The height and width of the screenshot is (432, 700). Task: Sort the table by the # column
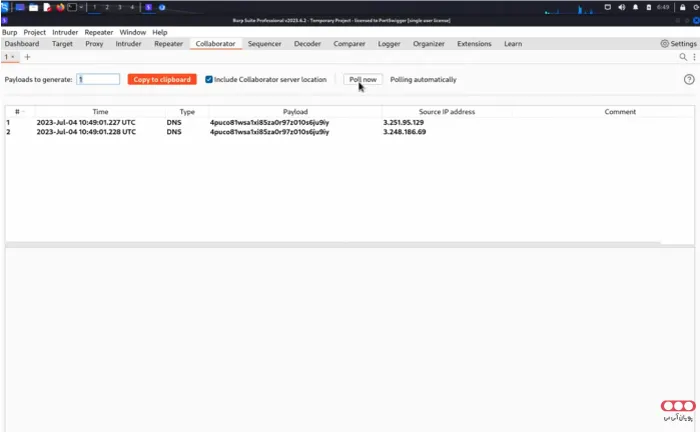pos(18,112)
